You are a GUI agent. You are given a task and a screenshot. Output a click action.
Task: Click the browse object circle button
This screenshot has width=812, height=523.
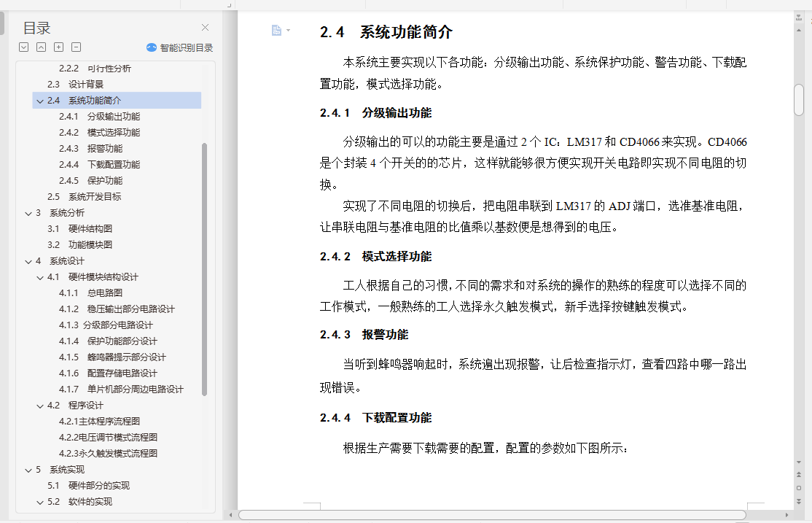[799, 488]
